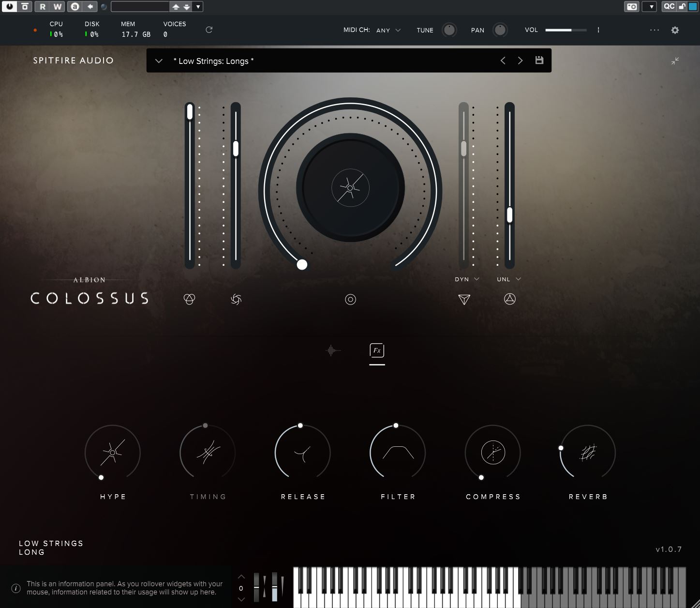The height and width of the screenshot is (608, 700).
Task: Click the refresh icon beside VOICES
Action: coord(209,30)
